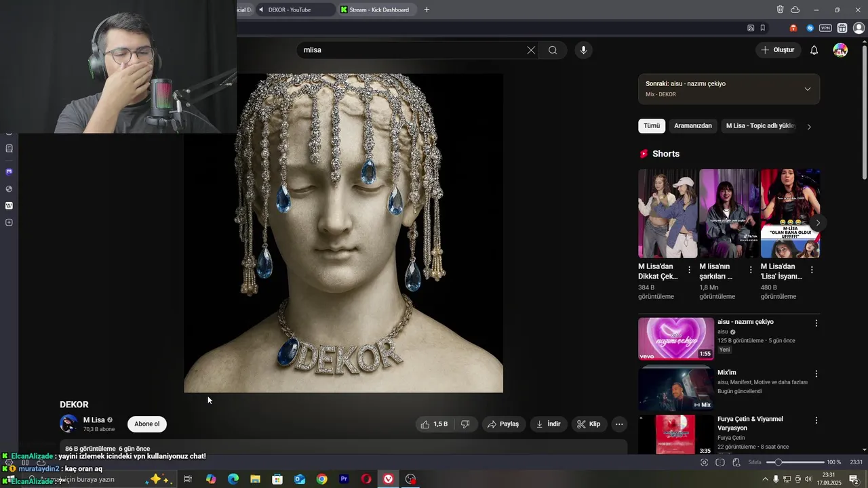Adjust the browser page zoom slider
The image size is (868, 488).
point(795,462)
